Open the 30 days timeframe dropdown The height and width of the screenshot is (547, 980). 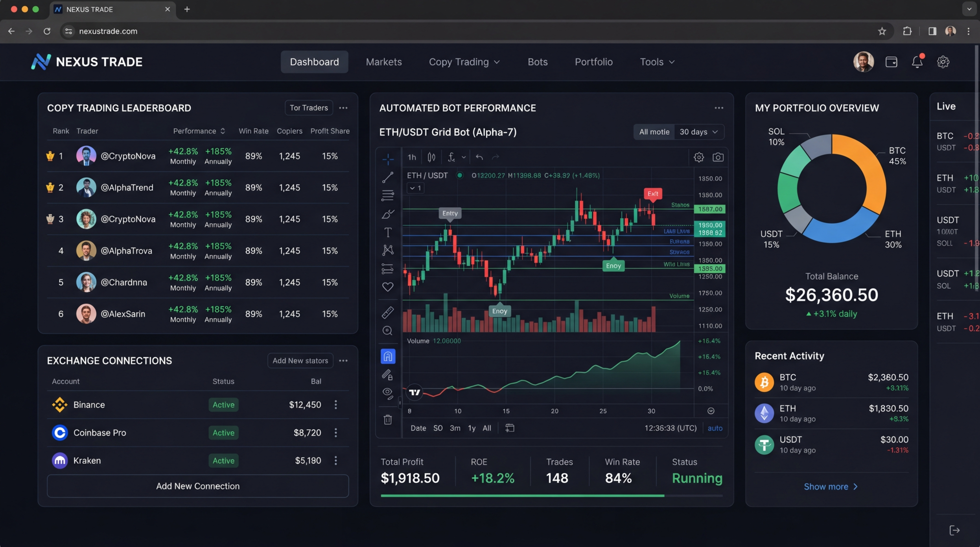pyautogui.click(x=698, y=132)
